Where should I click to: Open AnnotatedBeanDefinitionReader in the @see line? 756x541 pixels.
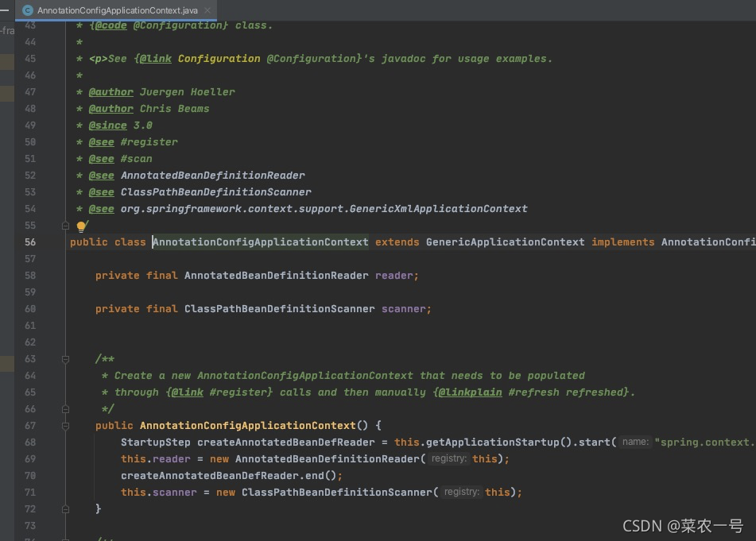coord(212,176)
